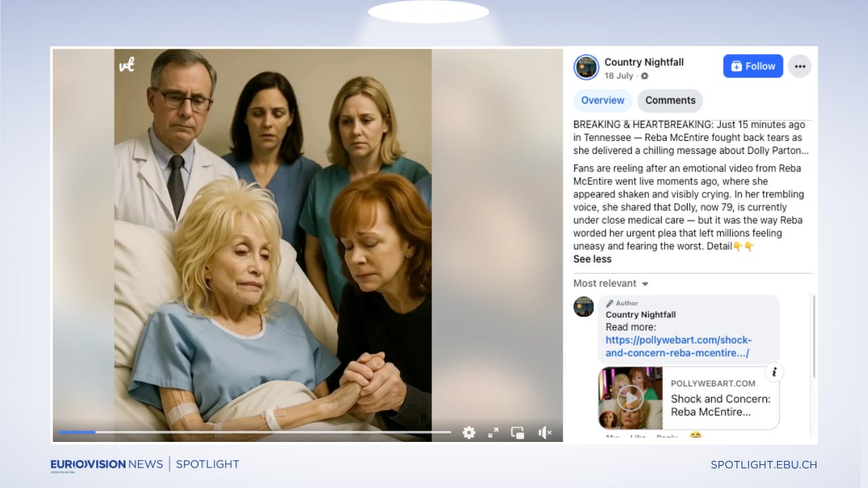Click the Eurovision News Spotlight logo

[144, 464]
